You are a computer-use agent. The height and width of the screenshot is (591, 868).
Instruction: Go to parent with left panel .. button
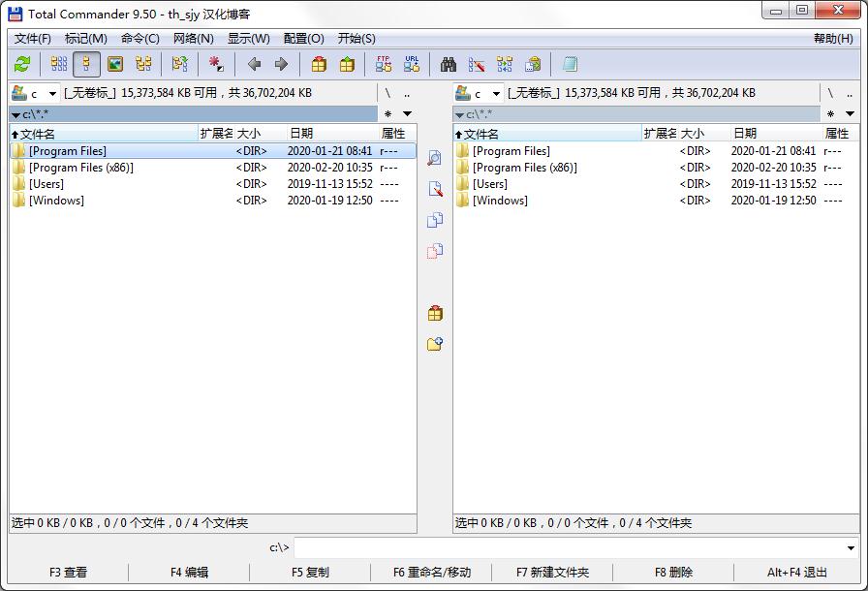click(x=407, y=93)
